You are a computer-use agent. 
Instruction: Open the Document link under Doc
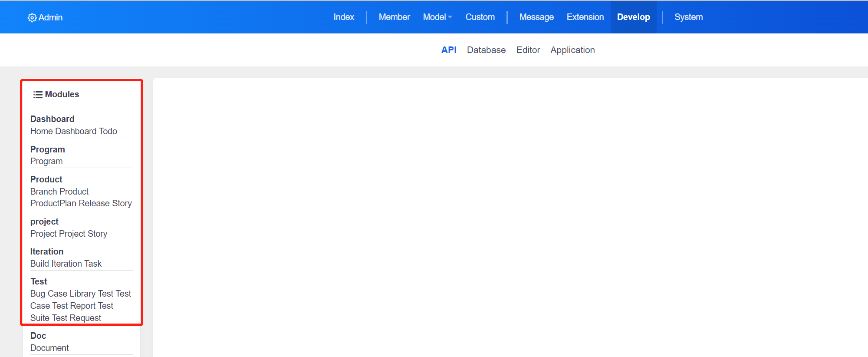click(49, 348)
